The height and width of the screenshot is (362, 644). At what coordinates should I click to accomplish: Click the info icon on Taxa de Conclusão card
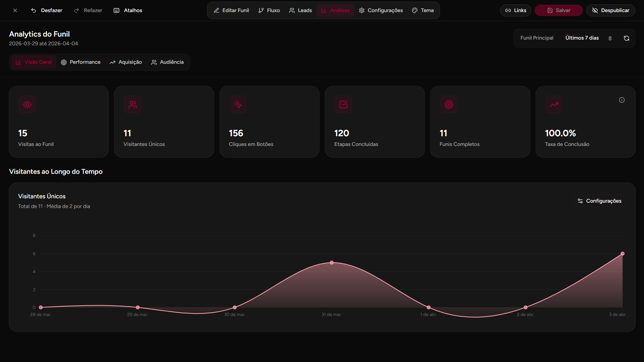coord(622,100)
